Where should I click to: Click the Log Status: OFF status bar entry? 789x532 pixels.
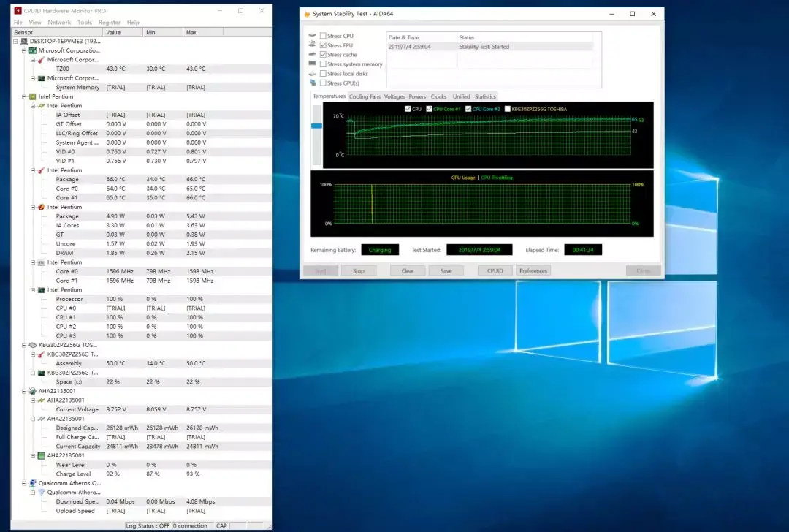(148, 526)
